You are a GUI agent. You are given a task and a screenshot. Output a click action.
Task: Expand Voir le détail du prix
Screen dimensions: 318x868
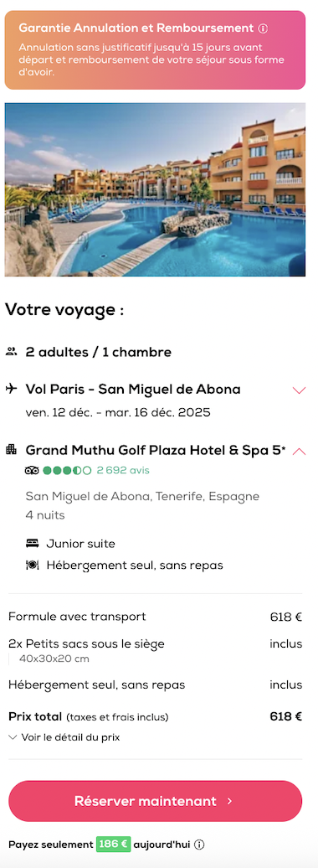coord(64,737)
